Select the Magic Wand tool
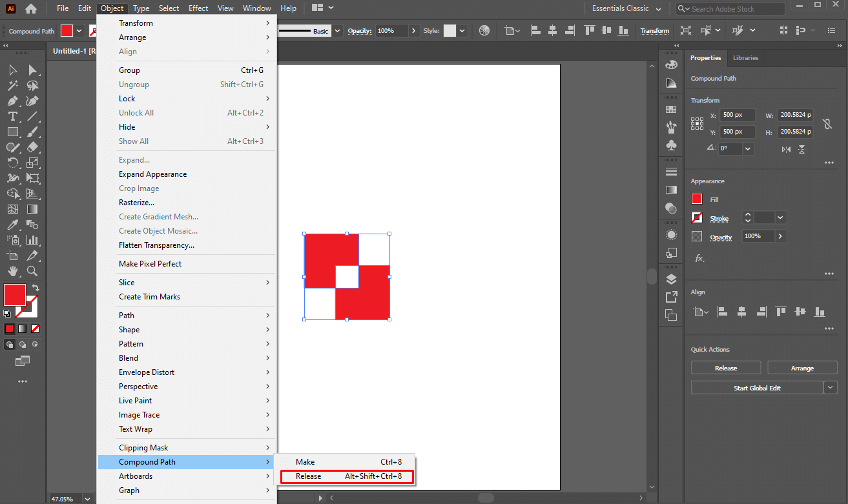Screen dimensions: 848x504 [x=12, y=85]
